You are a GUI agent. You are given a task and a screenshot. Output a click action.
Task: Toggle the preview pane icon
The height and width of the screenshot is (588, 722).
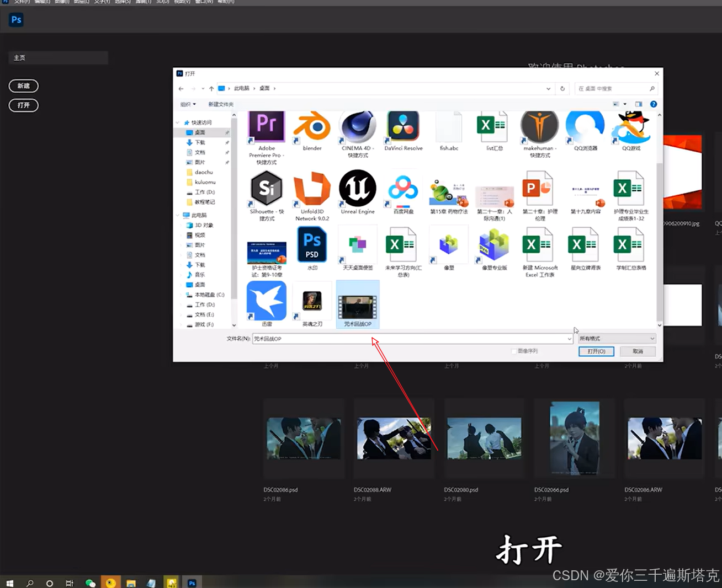pos(639,104)
